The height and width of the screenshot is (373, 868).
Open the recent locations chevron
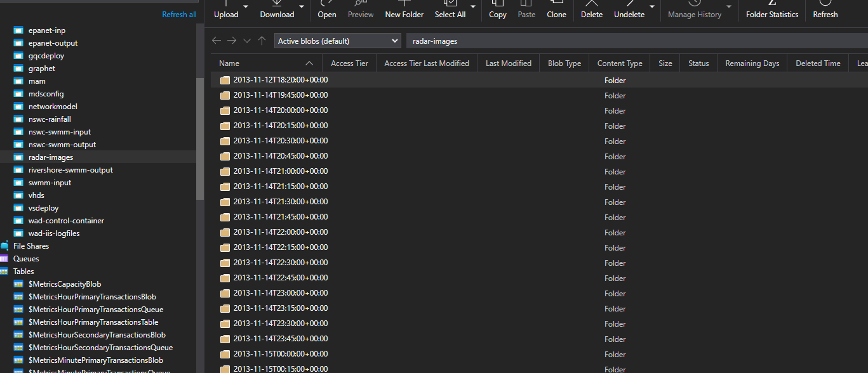point(247,41)
